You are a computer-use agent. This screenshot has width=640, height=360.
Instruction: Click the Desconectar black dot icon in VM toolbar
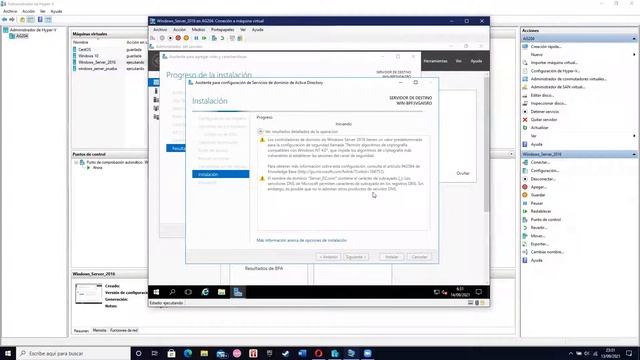click(170, 38)
